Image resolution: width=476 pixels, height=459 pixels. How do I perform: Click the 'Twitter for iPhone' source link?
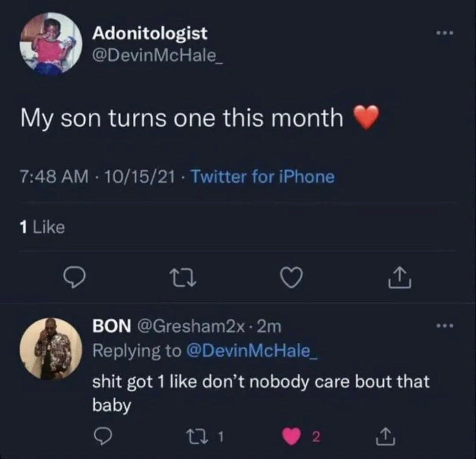tap(262, 177)
